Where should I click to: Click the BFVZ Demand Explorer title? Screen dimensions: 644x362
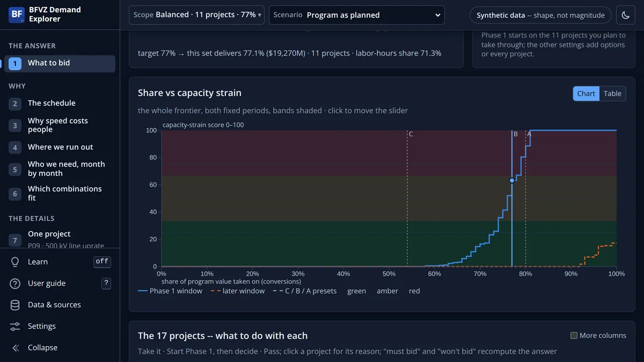[x=55, y=14]
